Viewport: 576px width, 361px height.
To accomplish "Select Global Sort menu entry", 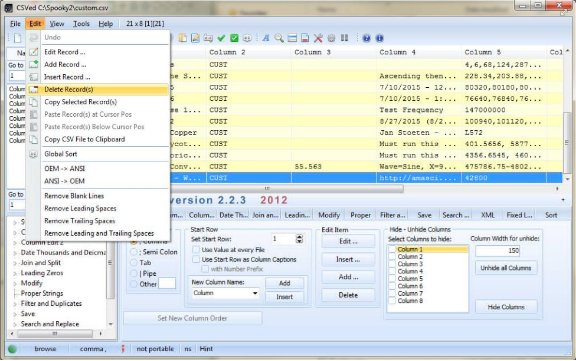I will pos(98,154).
